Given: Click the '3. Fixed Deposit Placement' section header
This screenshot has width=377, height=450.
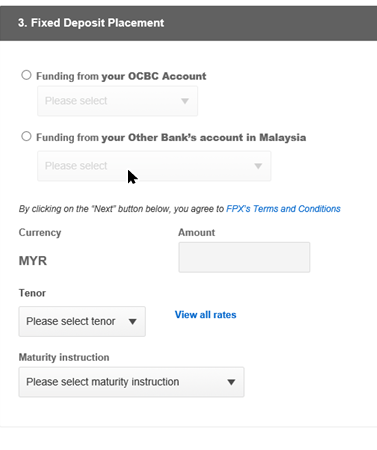Looking at the screenshot, I should click(189, 23).
